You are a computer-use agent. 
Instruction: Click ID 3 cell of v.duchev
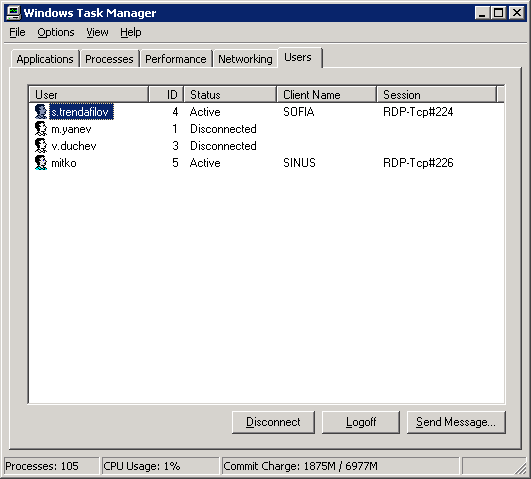175,146
